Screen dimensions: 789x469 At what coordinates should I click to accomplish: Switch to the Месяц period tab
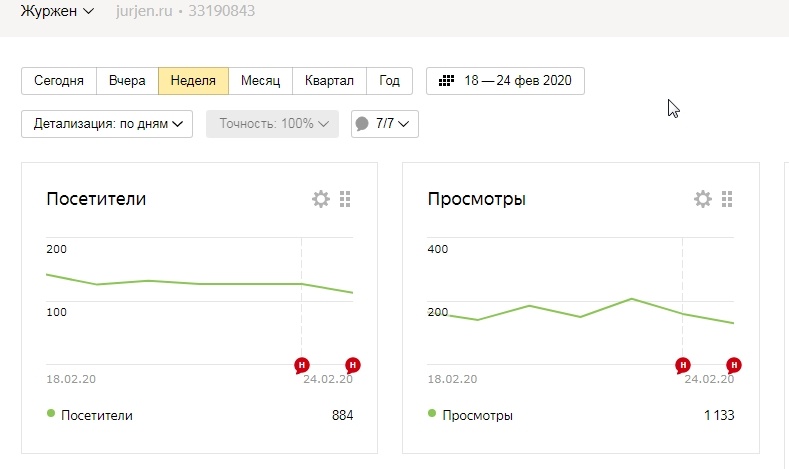pos(260,81)
